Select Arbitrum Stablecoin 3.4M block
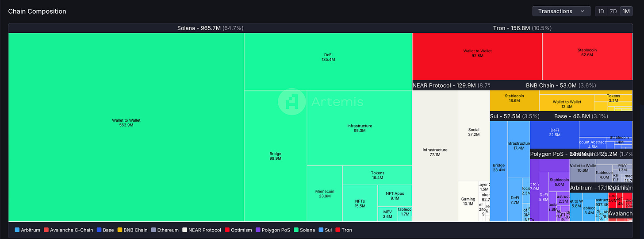 point(589,210)
